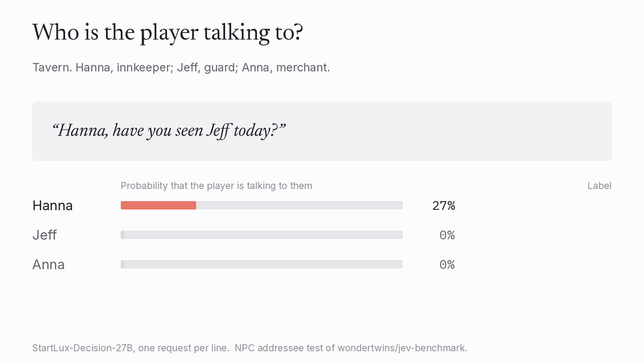Click the small grey stub on Anna's bar
The width and height of the screenshot is (644, 362).
pyautogui.click(x=122, y=265)
